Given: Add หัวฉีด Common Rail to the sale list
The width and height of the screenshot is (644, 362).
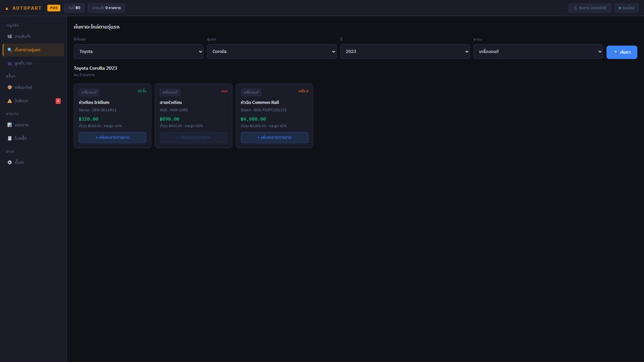Looking at the screenshot, I should coord(274,137).
